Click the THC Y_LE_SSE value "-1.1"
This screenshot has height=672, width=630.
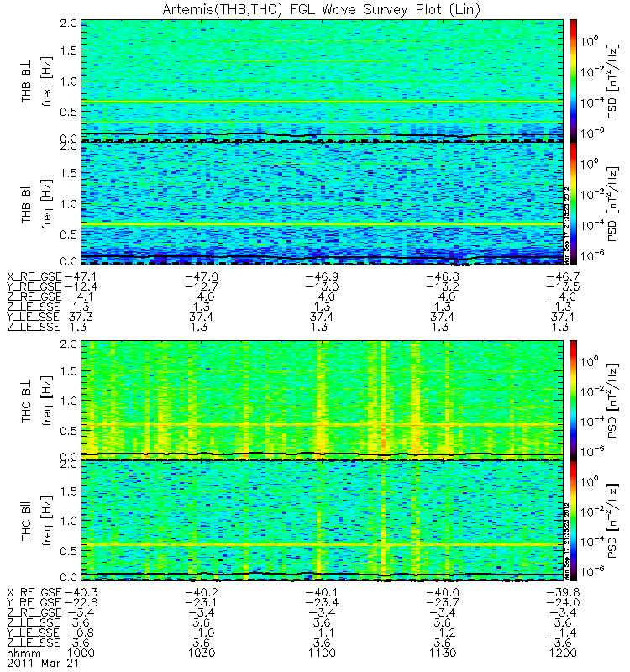pos(322,633)
